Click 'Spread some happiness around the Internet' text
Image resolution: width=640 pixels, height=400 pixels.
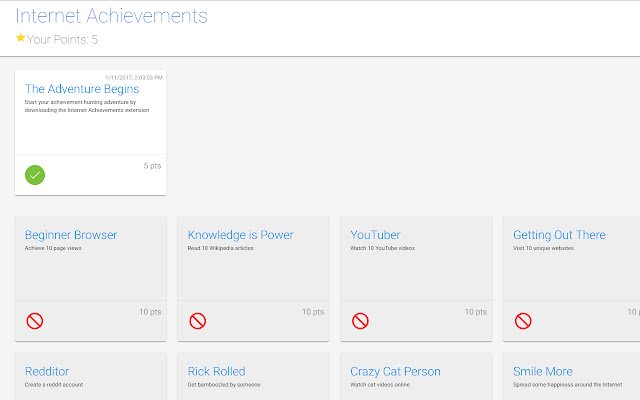coord(568,384)
